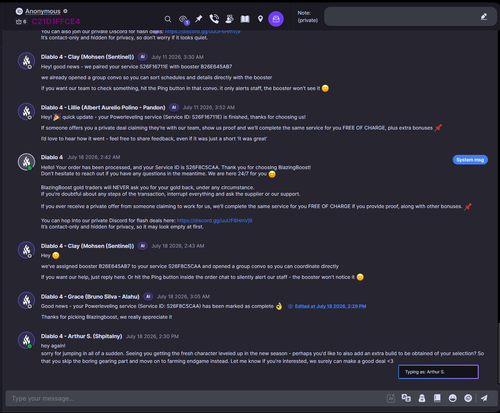Click AI badge next to Grace's name
The height and width of the screenshot is (413, 500).
tap(148, 296)
